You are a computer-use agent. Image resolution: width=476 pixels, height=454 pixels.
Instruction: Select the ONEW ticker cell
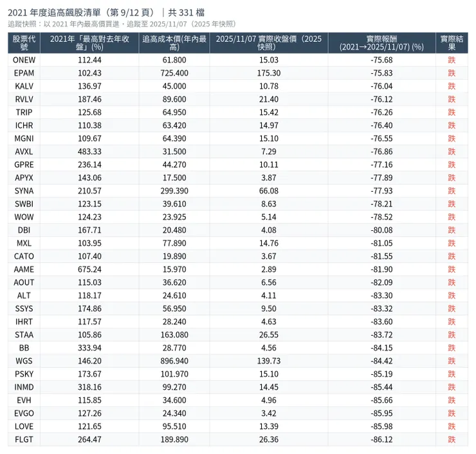coord(24,60)
